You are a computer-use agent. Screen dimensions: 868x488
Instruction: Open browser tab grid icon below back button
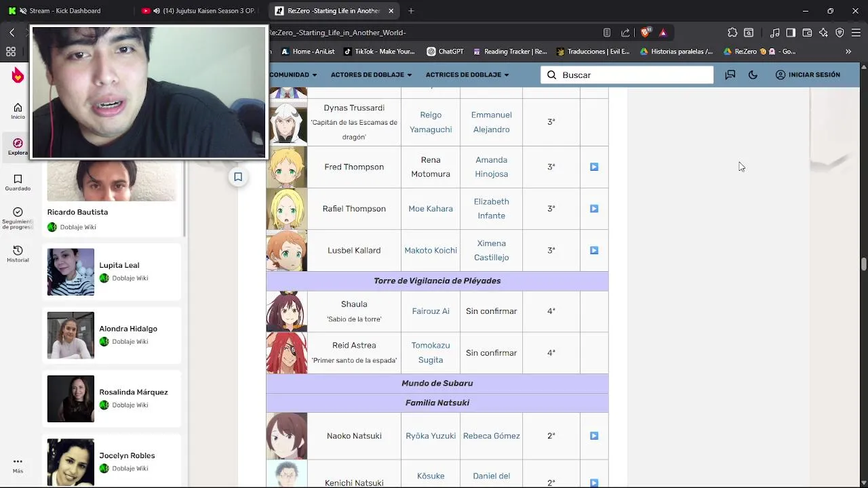(11, 52)
